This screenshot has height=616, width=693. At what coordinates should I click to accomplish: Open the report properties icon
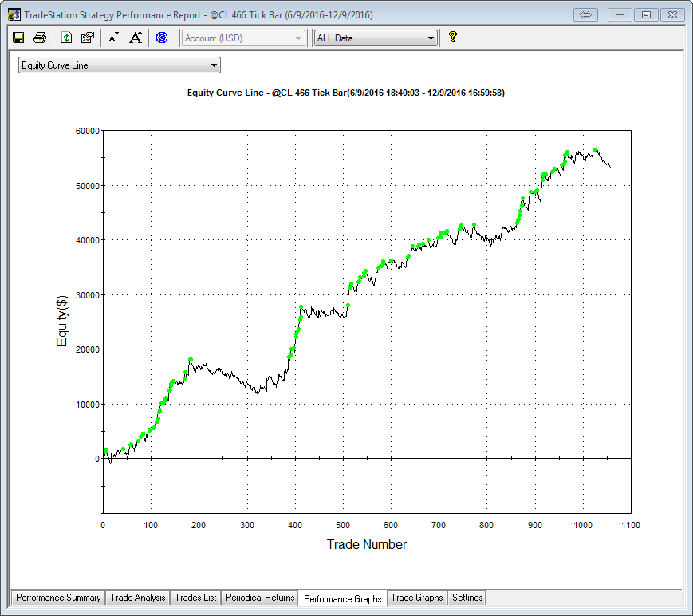click(88, 38)
